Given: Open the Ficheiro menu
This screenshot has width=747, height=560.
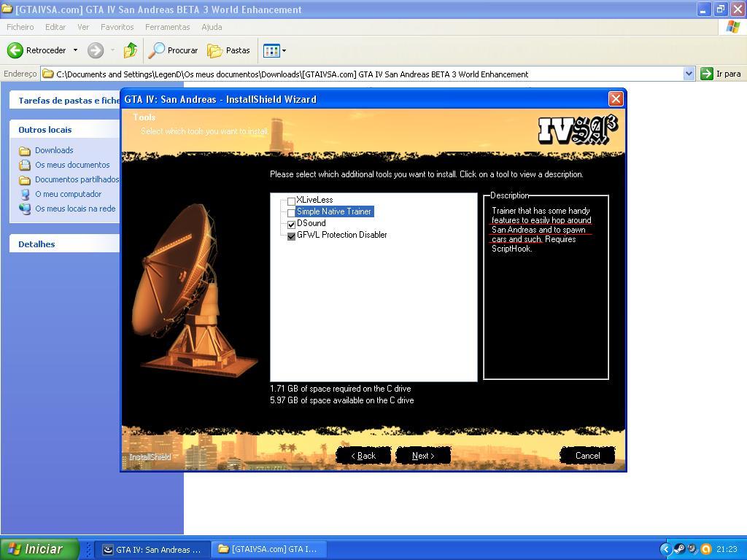Looking at the screenshot, I should click(20, 27).
